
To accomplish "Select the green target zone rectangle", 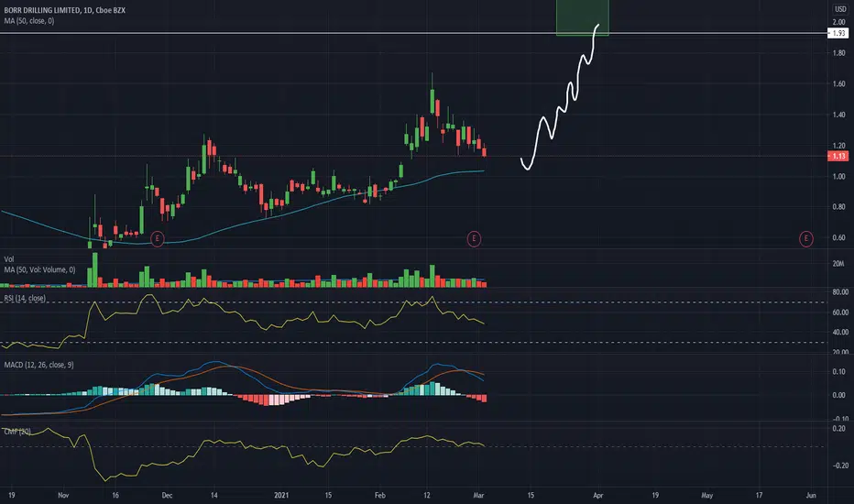I will pos(582,18).
